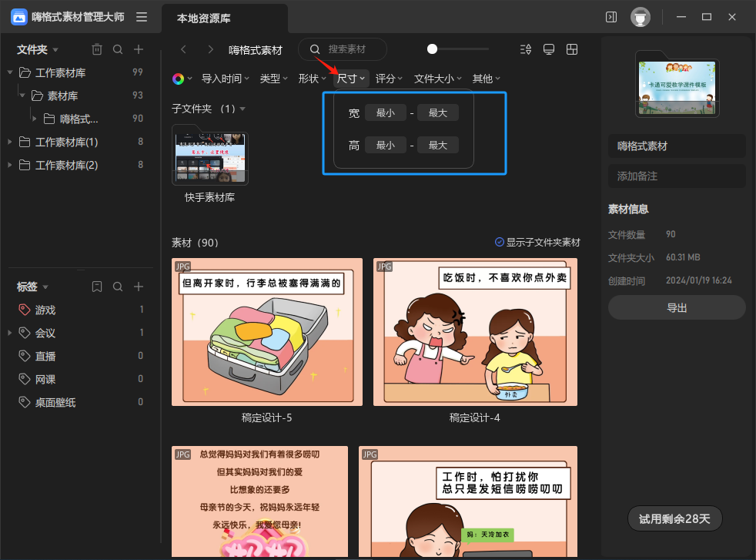The height and width of the screenshot is (560, 756).
Task: Delete folder with the trash icon
Action: pyautogui.click(x=97, y=49)
